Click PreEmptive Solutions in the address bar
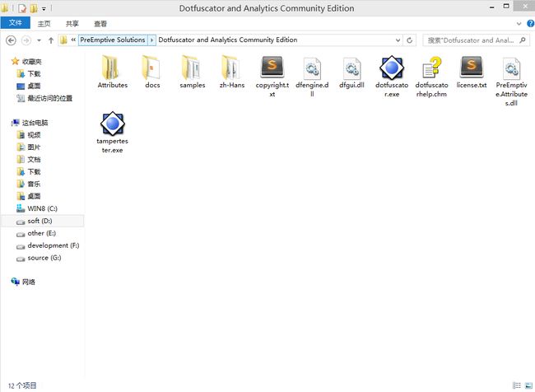The image size is (535, 392). click(x=113, y=40)
